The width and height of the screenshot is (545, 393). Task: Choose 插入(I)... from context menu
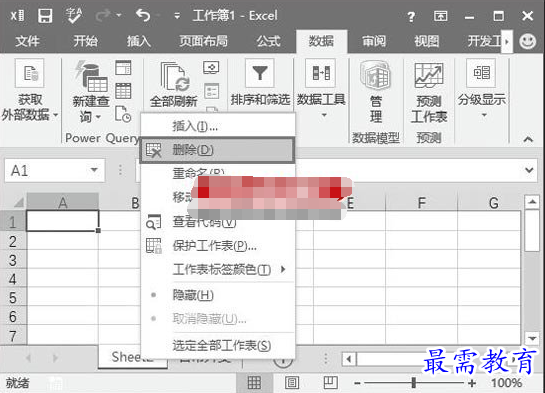click(218, 126)
